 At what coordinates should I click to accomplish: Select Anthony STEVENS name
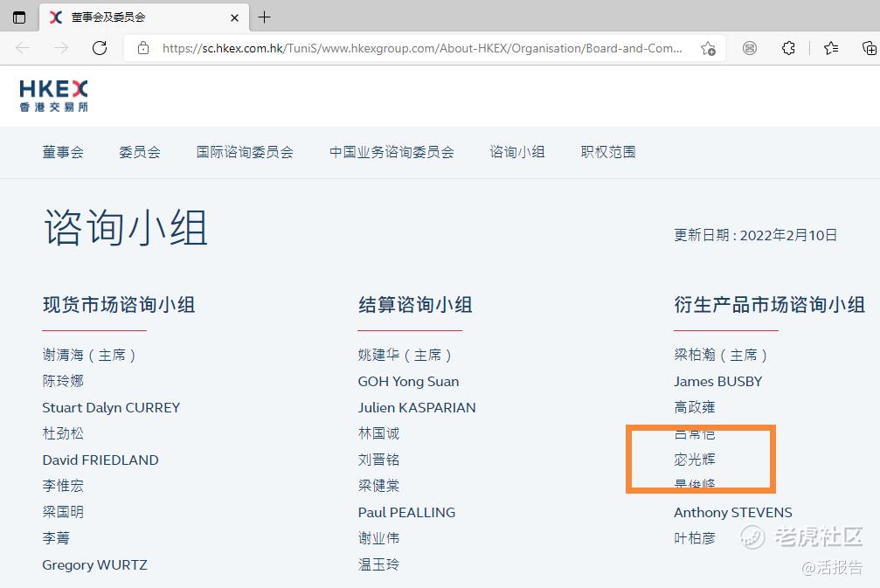click(733, 512)
